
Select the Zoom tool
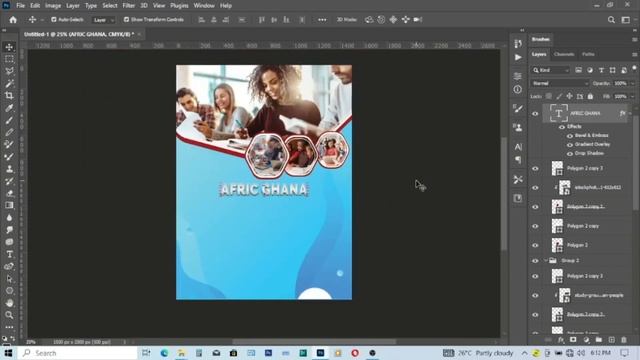coord(9,315)
